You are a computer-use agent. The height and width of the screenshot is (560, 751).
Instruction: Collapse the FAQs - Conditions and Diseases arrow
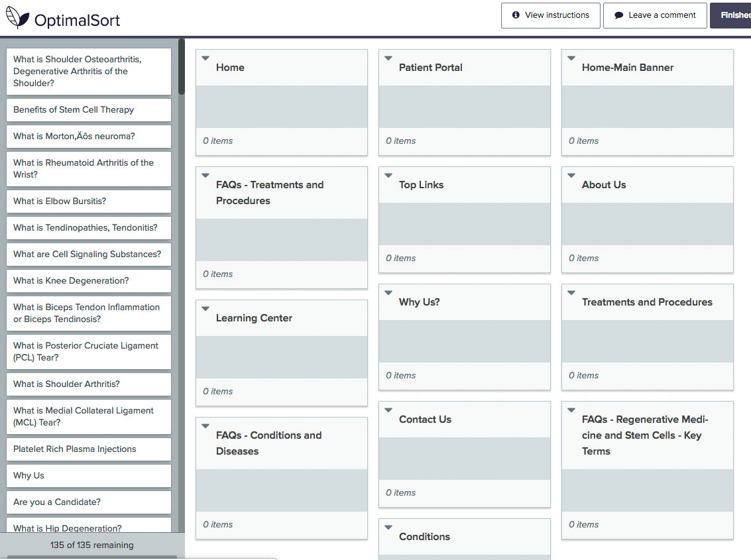point(205,426)
